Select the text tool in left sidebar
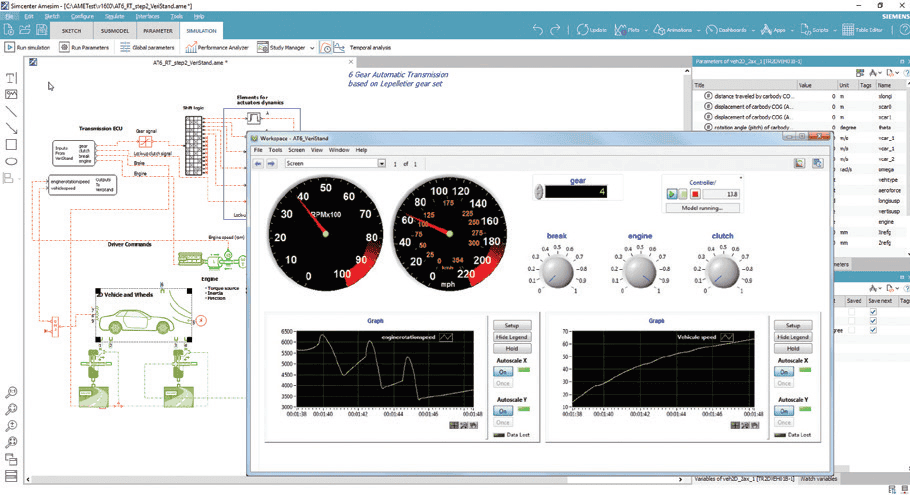The height and width of the screenshot is (495, 910). (x=11, y=77)
